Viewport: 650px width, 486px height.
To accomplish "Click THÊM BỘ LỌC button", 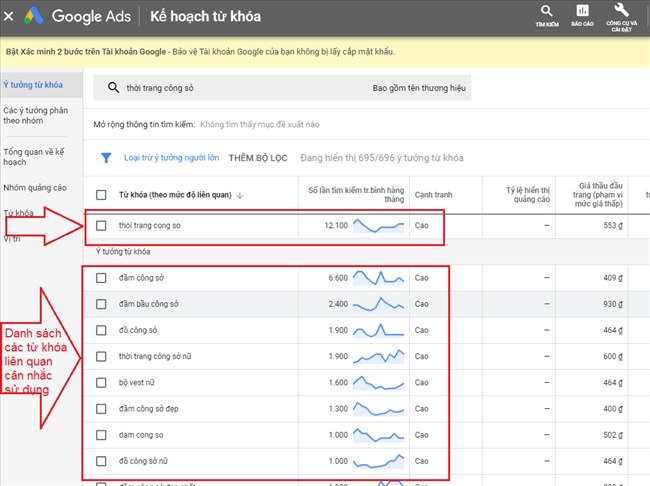I will [x=258, y=158].
